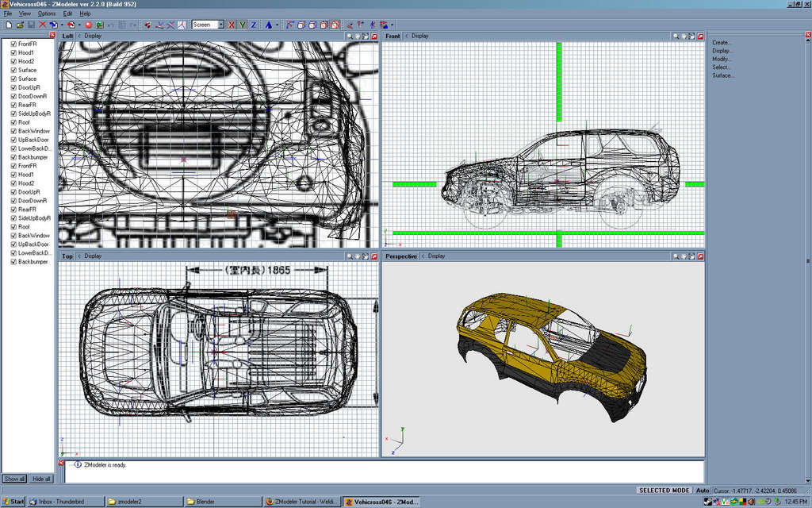812x508 pixels.
Task: Toggle SELECTED MODE in status bar
Action: [x=665, y=491]
